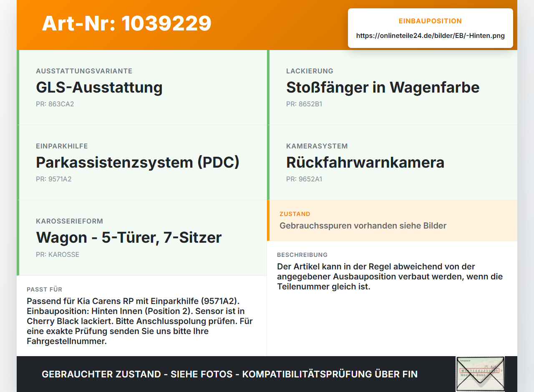Image resolution: width=534 pixels, height=392 pixels.
Task: Open the onlineteile24.de Hinten.png image link
Action: pos(431,36)
